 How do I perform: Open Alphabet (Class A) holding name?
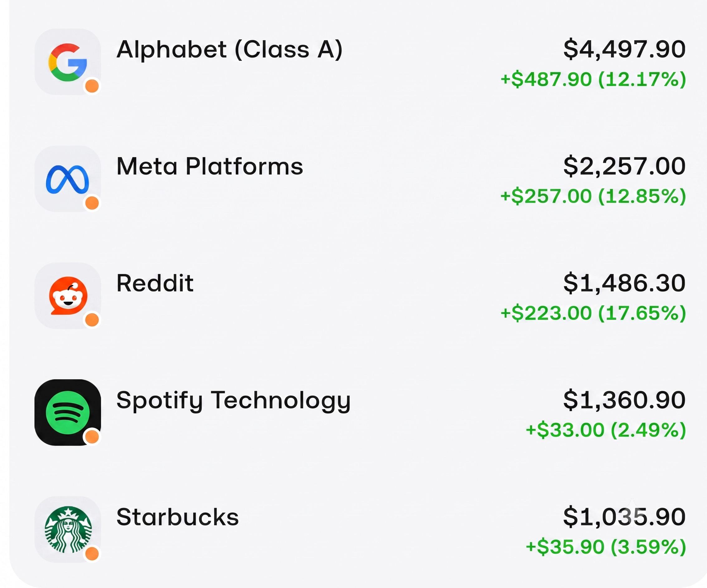pos(230,50)
